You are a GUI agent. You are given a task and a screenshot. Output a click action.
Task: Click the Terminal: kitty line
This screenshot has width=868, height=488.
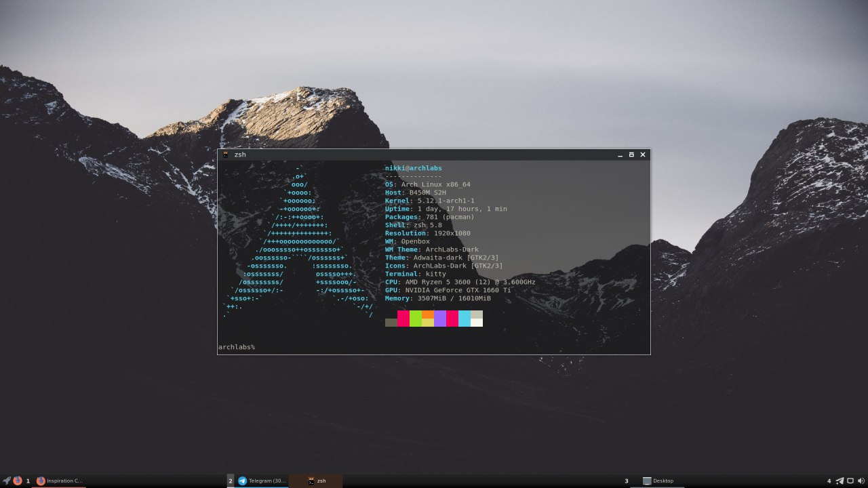pos(416,274)
